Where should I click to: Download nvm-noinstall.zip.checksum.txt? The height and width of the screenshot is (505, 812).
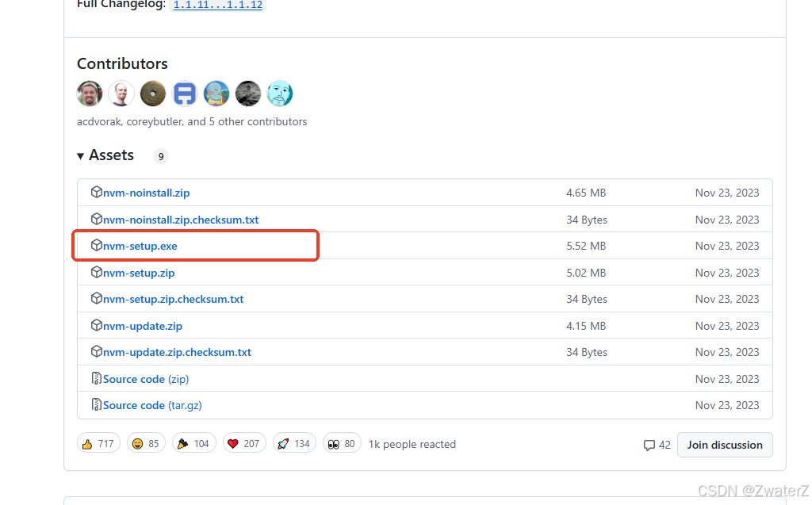(x=181, y=220)
